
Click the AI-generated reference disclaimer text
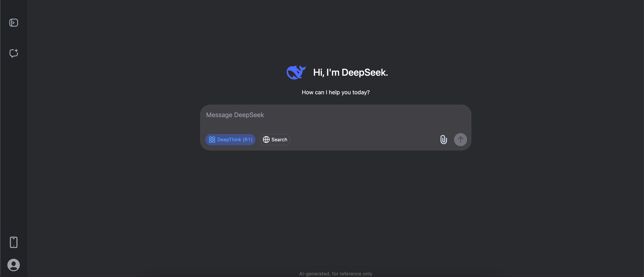tap(336, 273)
